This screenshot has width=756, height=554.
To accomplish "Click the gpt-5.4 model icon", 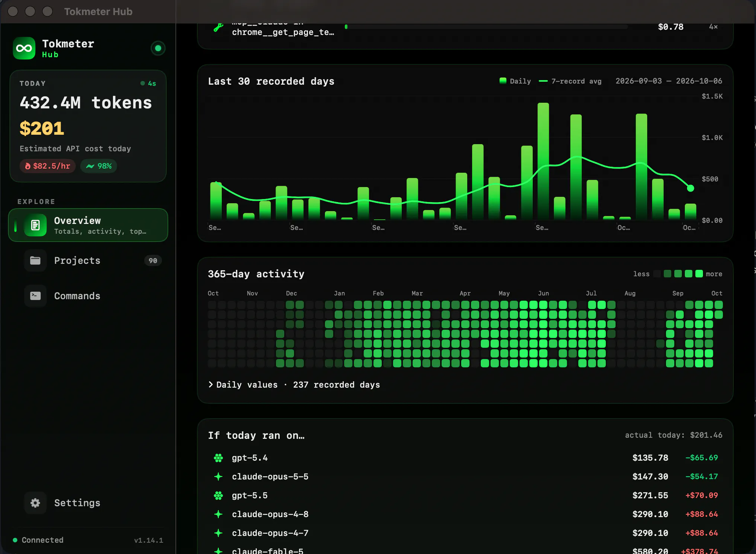I will pyautogui.click(x=218, y=458).
